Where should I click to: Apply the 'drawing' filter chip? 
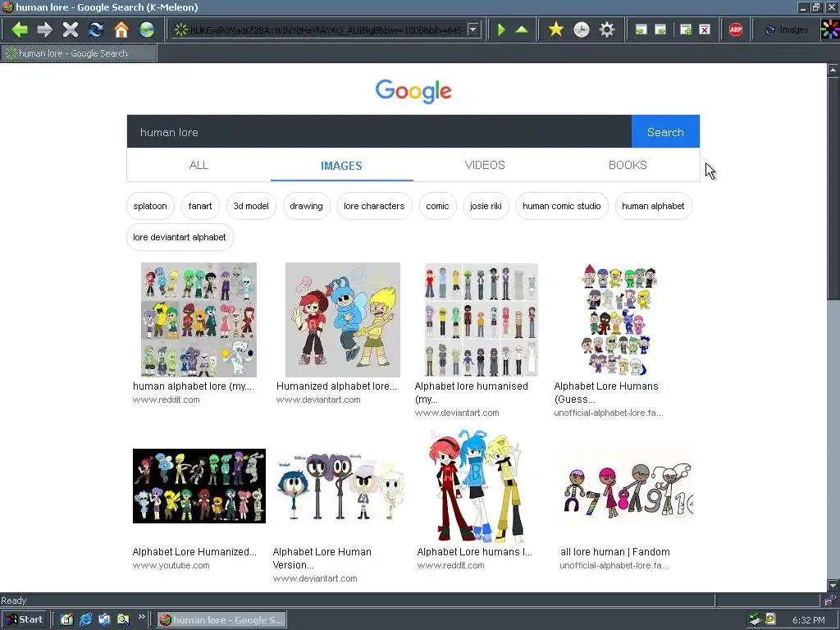click(307, 206)
